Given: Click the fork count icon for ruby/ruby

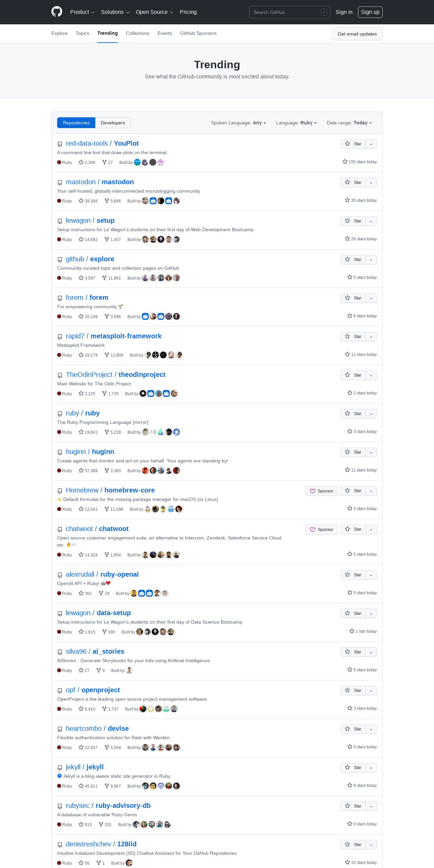Looking at the screenshot, I should 107,432.
